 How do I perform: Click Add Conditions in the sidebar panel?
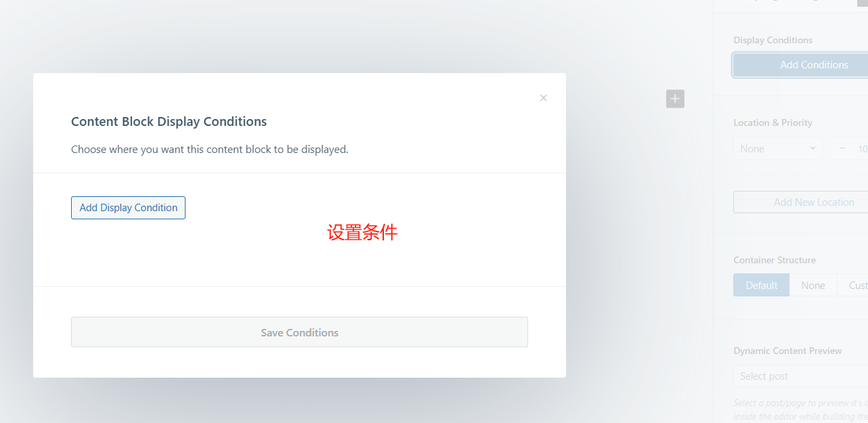point(814,64)
